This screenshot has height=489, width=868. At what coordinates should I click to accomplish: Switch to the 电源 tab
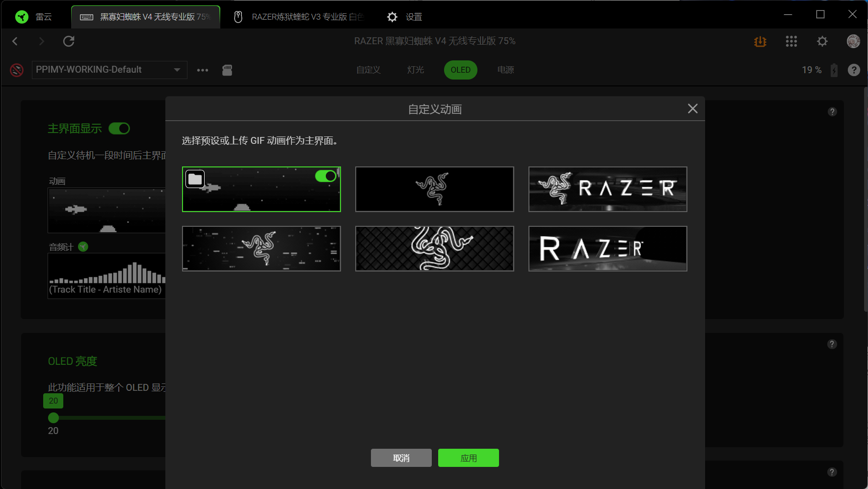click(506, 70)
